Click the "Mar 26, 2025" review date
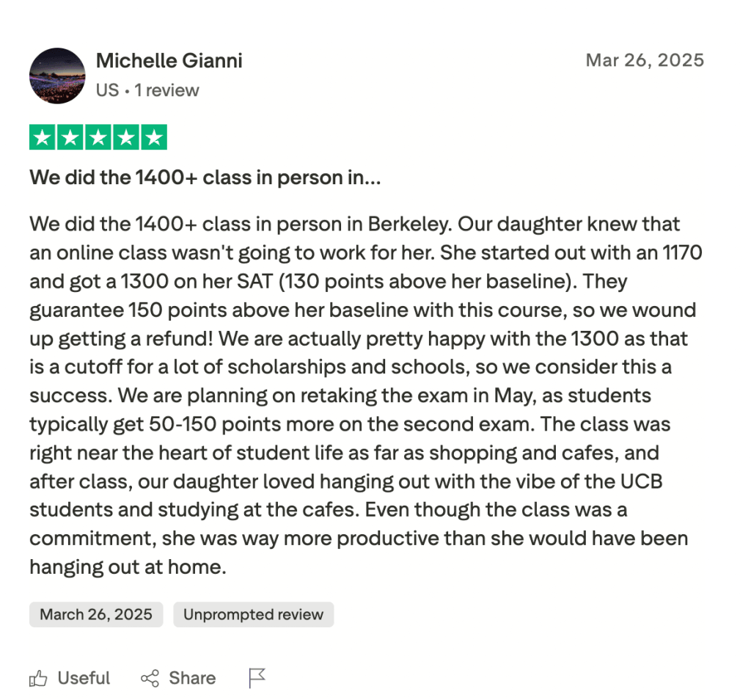This screenshot has height=700, width=751. click(x=645, y=60)
